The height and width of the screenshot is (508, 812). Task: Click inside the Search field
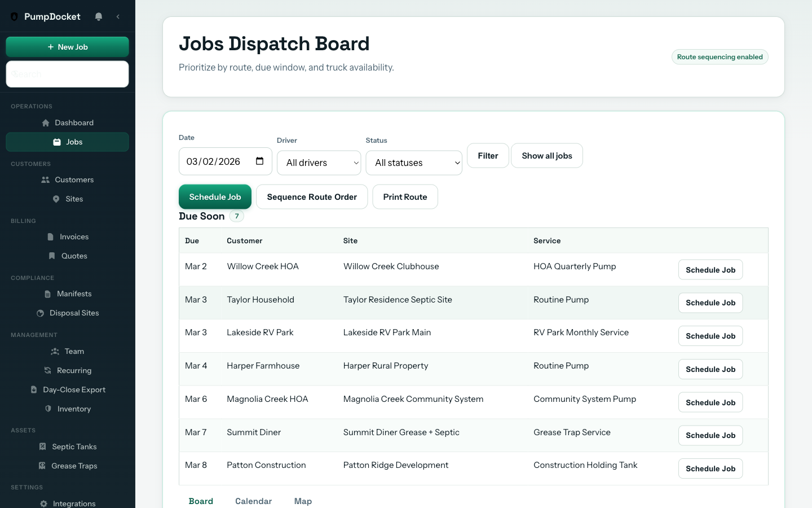67,74
